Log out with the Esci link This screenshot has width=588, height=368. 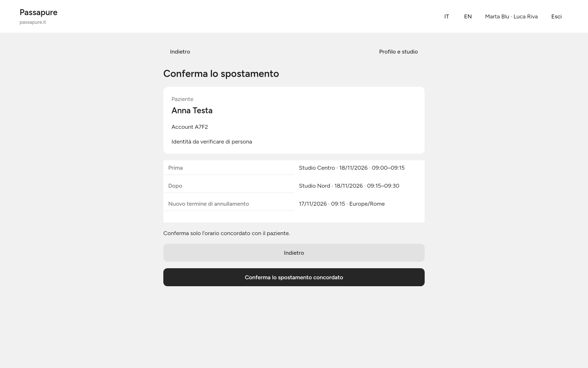tap(557, 16)
